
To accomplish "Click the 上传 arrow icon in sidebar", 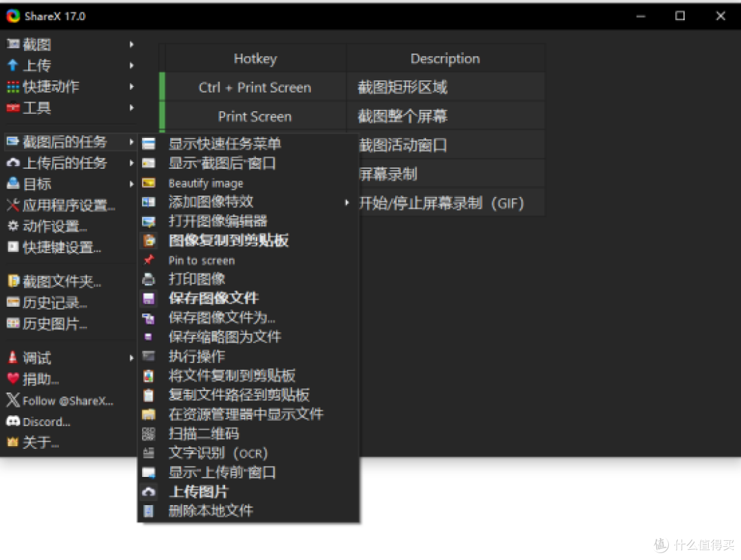I will (13, 65).
